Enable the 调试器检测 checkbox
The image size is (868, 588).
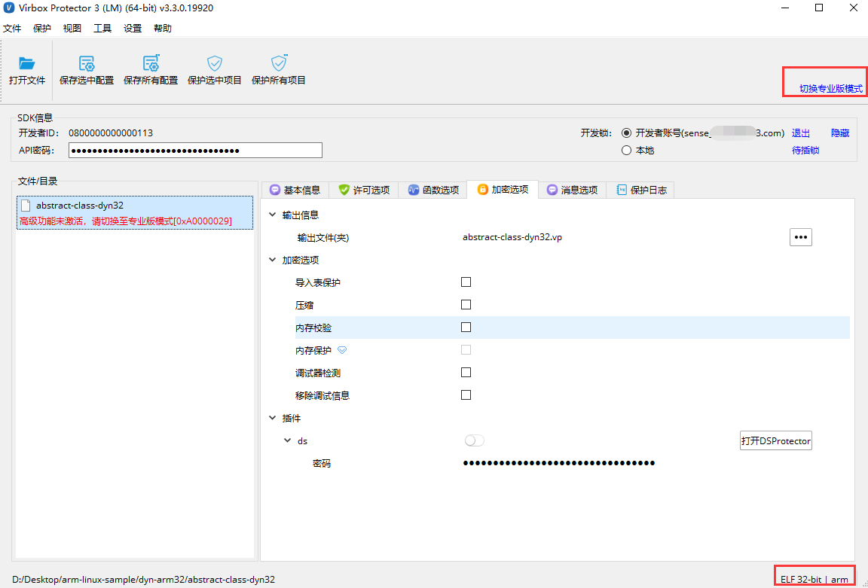(x=466, y=372)
